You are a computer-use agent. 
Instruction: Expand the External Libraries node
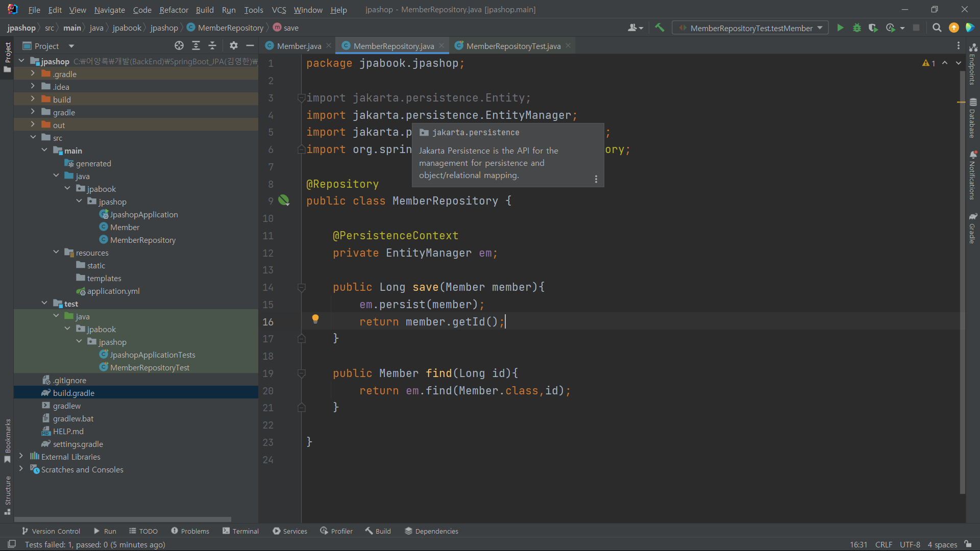[21, 457]
